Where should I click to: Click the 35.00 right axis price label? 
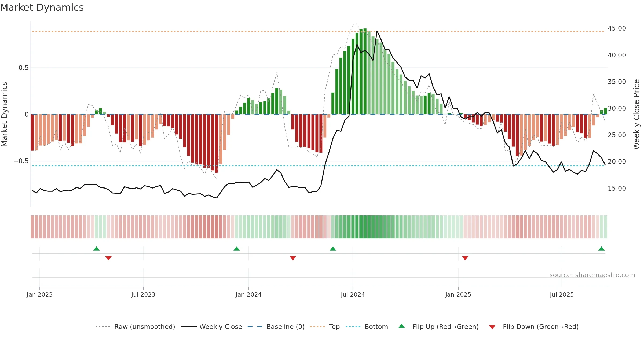(617, 82)
